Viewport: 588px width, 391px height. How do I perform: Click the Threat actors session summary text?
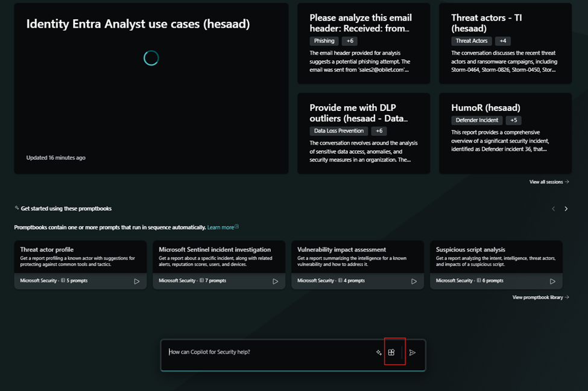click(x=504, y=62)
